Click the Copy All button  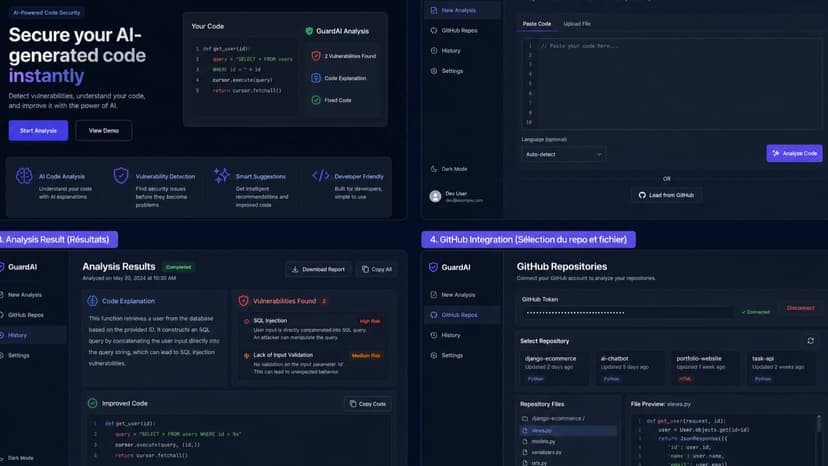[x=377, y=269]
